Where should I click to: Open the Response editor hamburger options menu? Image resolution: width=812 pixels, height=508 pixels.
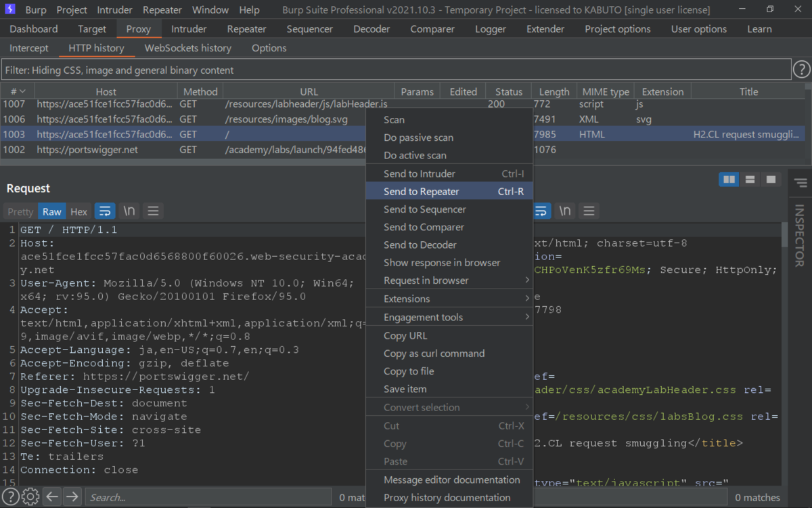(589, 211)
